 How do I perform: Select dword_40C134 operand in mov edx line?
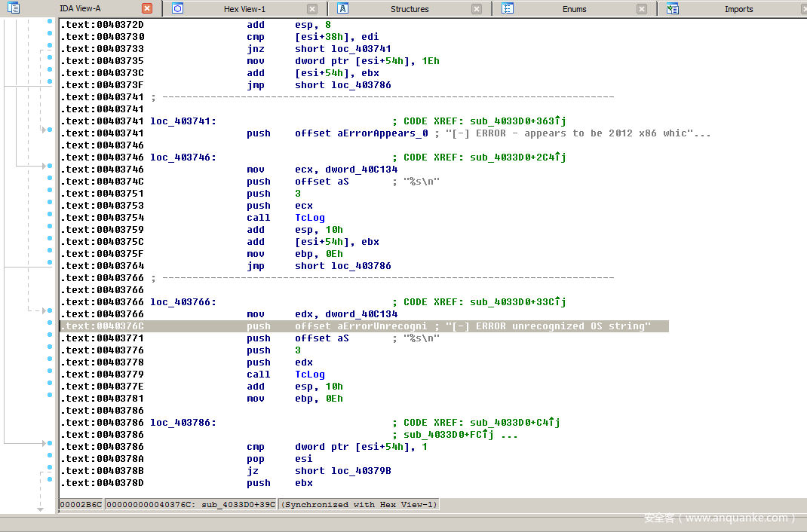pos(361,314)
